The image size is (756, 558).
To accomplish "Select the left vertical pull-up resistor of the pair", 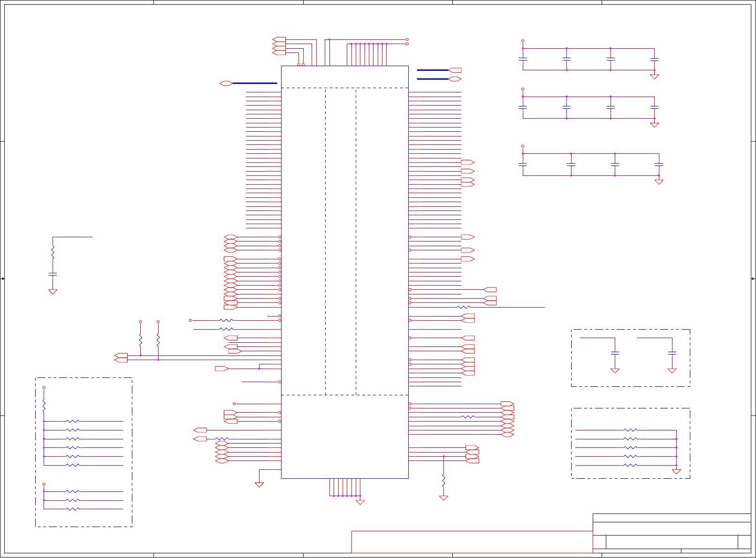I will [140, 339].
